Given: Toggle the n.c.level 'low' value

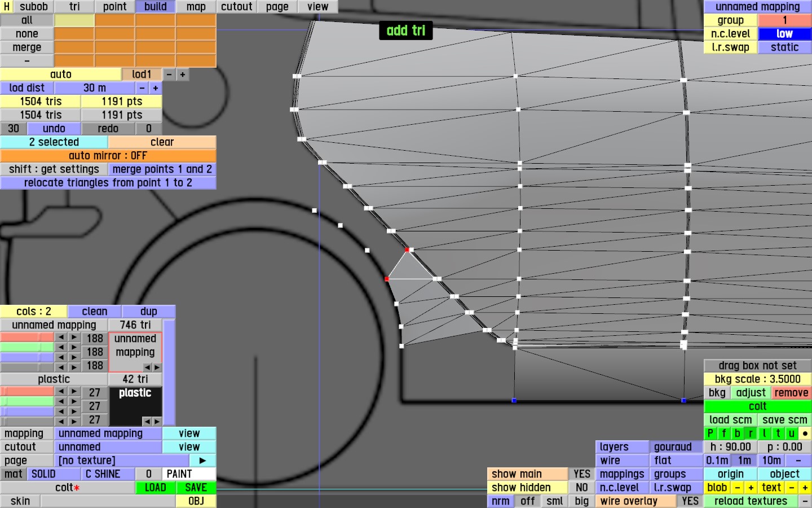Looking at the screenshot, I should 785,34.
